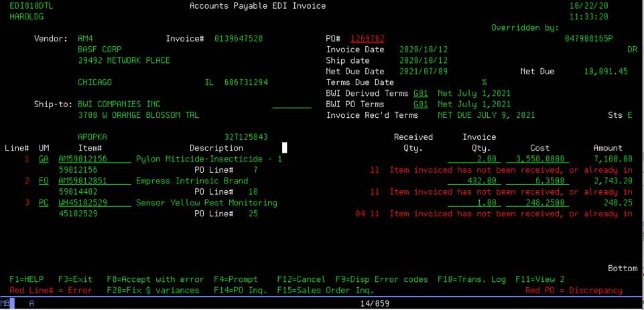Click the blank field beside Ship-to name
The height and width of the screenshot is (310, 644).
292,104
